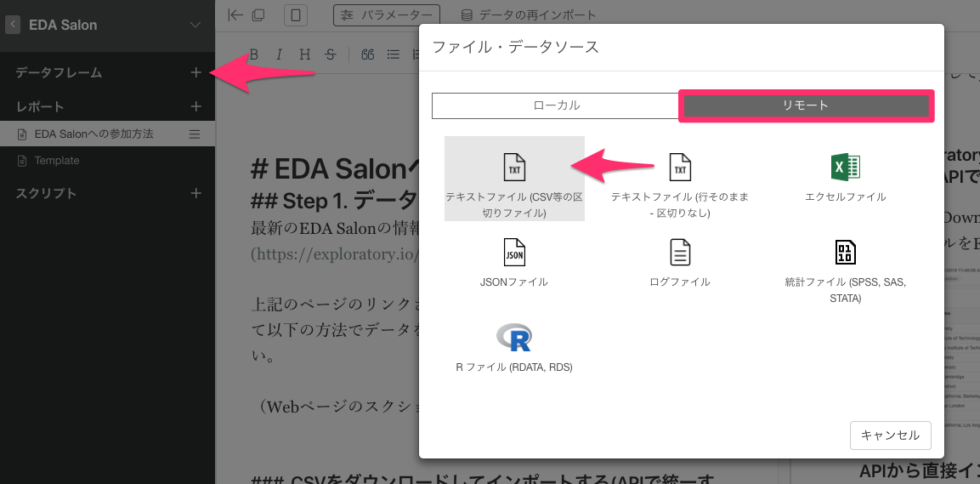Viewport: 980px width, 484px height.
Task: Add a new data frame with plus
Action: point(195,72)
